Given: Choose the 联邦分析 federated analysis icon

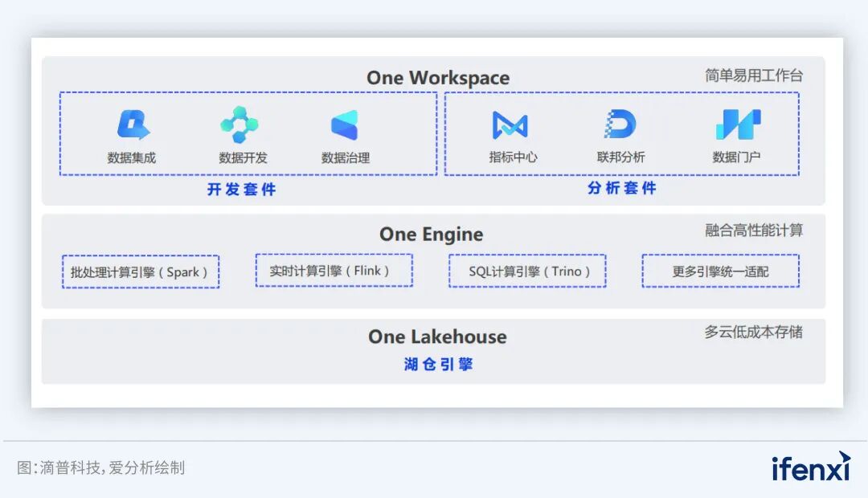Looking at the screenshot, I should 620,124.
